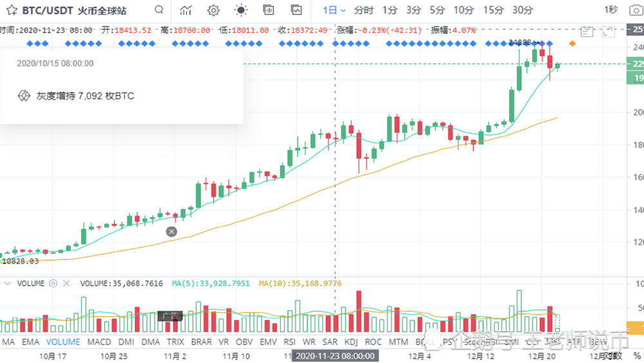The width and height of the screenshot is (644, 363).
Task: Click the MA(10):35,168.9776 volume label
Action: (300, 283)
